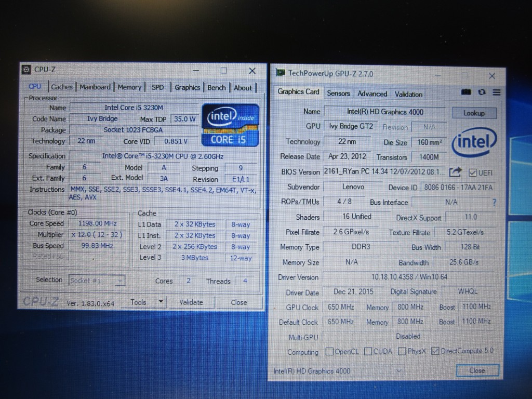The width and height of the screenshot is (532, 399).
Task: Click the Validate button in CPU-Z
Action: pyautogui.click(x=191, y=302)
